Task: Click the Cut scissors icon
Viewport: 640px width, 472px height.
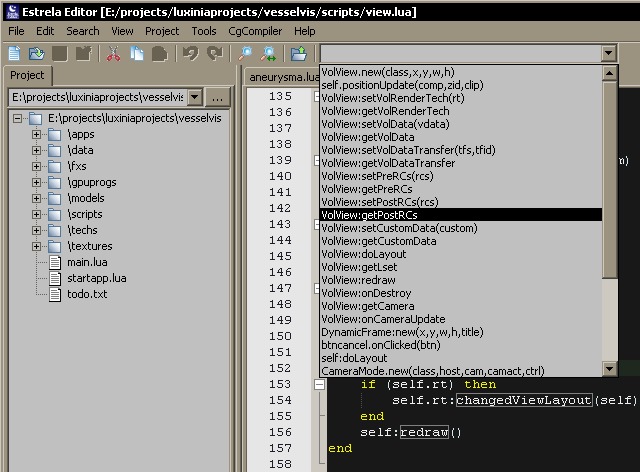Action: click(113, 53)
